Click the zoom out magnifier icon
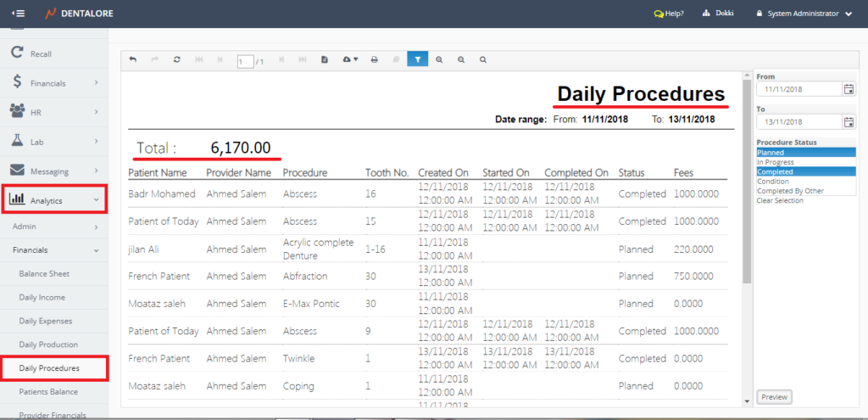The height and width of the screenshot is (420, 868). pos(461,59)
